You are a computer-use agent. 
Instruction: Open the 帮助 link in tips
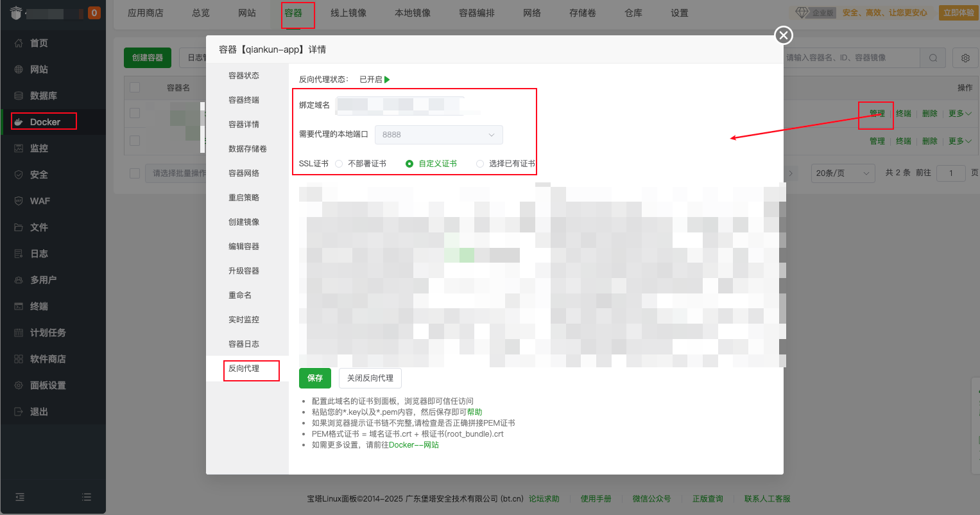tap(474, 412)
